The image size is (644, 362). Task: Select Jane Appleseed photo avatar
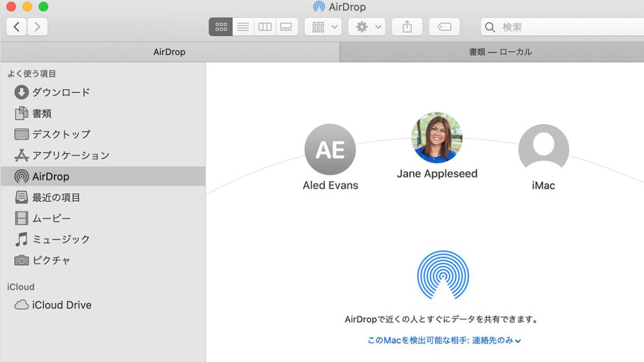pyautogui.click(x=437, y=137)
